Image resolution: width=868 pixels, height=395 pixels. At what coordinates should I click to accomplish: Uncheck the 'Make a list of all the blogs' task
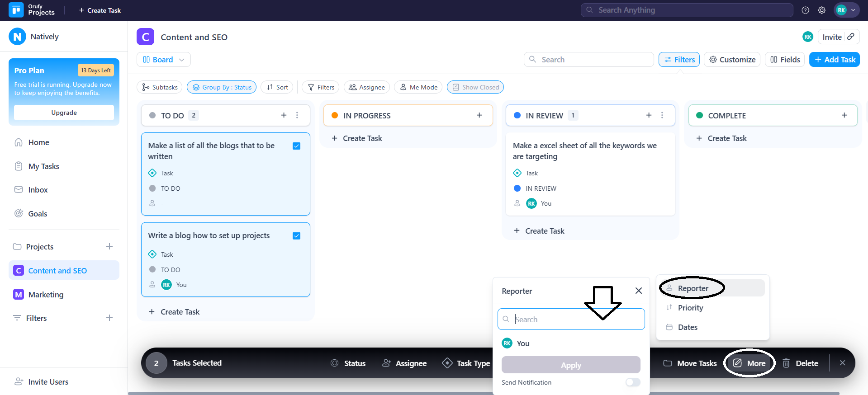297,146
